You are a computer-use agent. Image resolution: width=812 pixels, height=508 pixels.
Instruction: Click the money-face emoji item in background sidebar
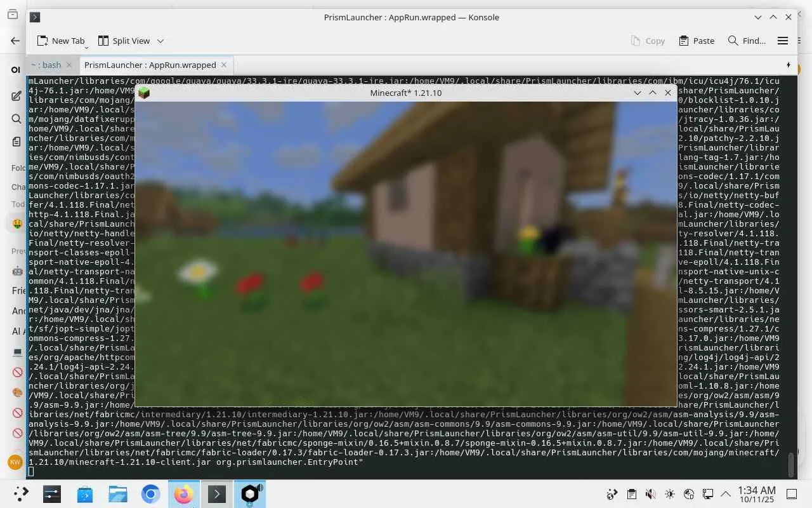click(17, 224)
